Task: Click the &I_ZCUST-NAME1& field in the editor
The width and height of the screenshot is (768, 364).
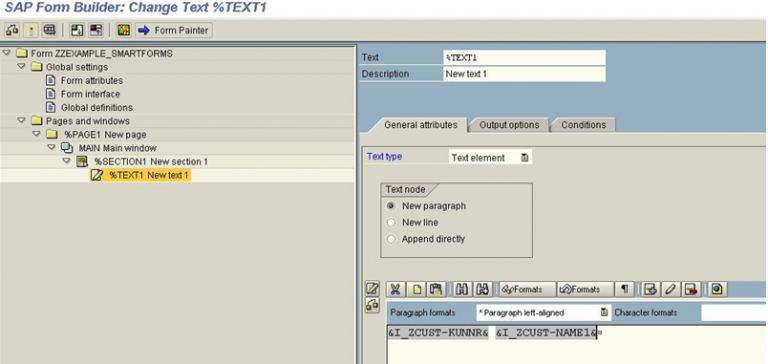Action: point(546,333)
